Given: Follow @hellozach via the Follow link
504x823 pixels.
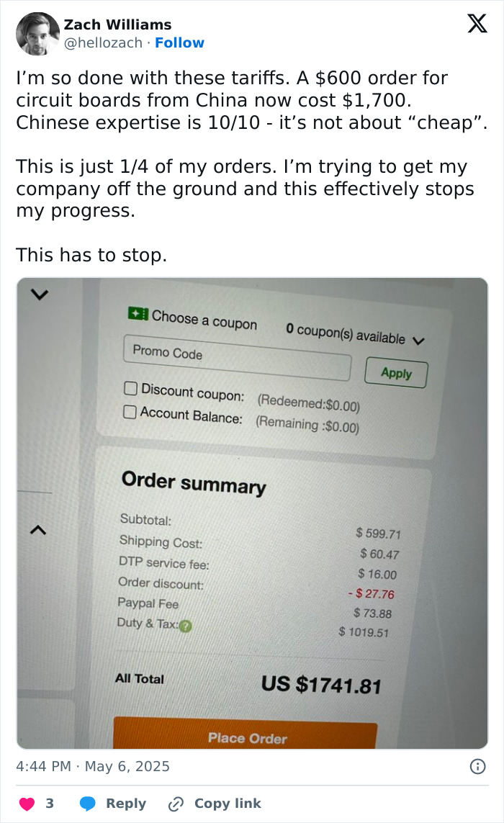Looking at the screenshot, I should click(180, 43).
